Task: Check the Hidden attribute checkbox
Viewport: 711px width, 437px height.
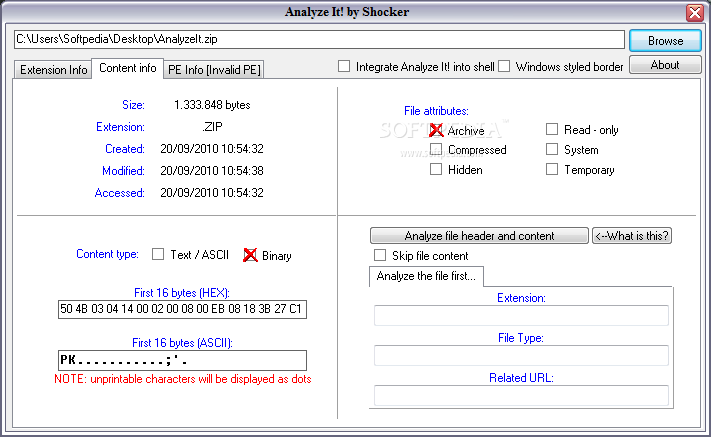Action: (436, 170)
